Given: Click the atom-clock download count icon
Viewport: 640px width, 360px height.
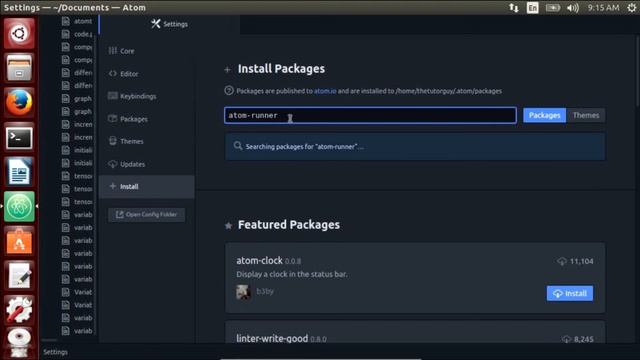Looking at the screenshot, I should click(562, 261).
